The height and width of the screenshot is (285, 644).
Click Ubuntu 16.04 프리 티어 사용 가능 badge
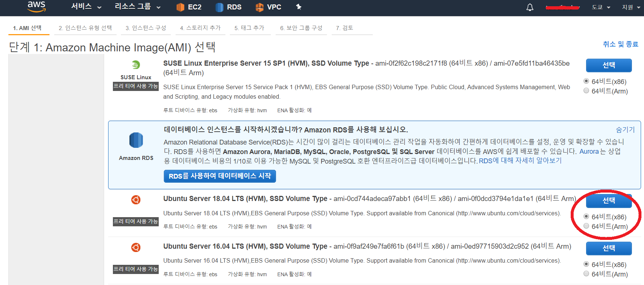coord(136,269)
